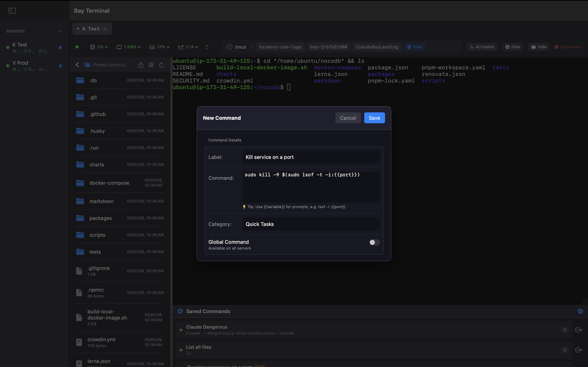Click the Command text field in the dialog
This screenshot has width=588, height=367.
pyautogui.click(x=311, y=187)
